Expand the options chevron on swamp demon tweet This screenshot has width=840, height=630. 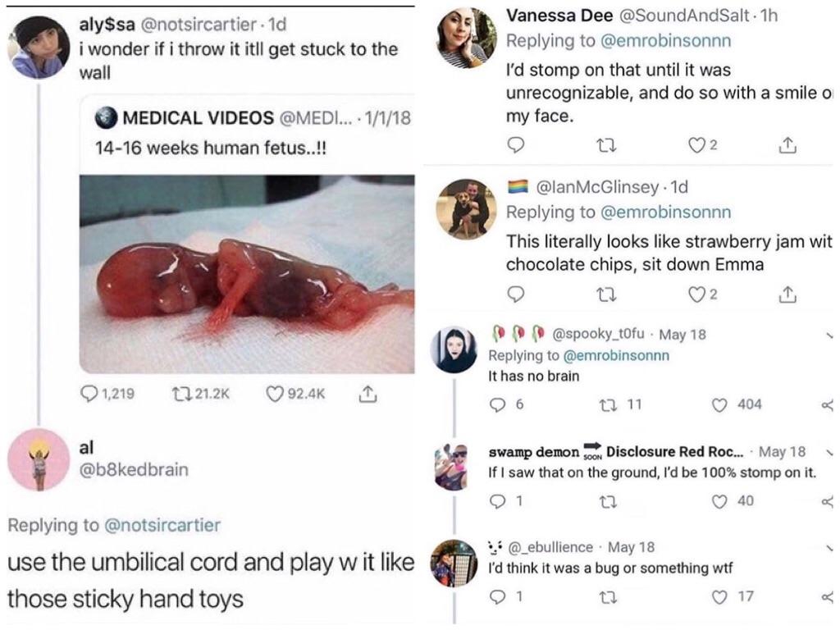[829, 451]
